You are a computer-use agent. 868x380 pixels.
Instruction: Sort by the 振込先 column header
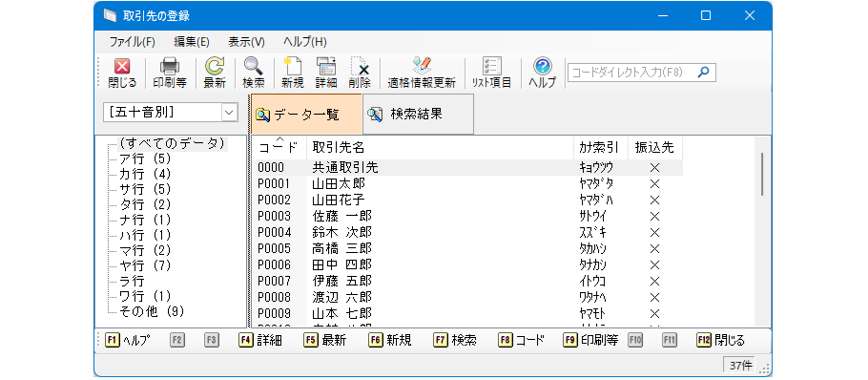[x=655, y=147]
